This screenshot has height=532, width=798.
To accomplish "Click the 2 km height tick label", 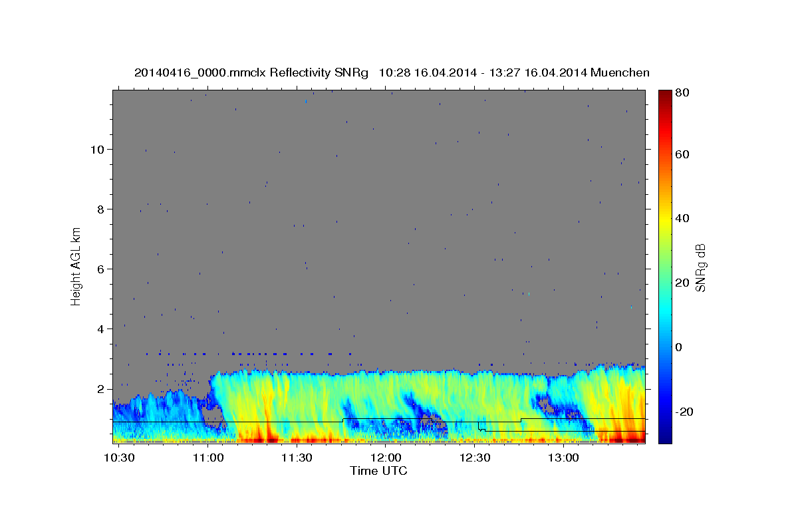I will click(x=100, y=388).
